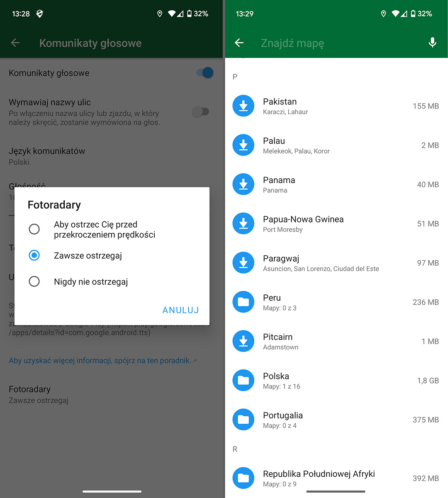Open Polska folder with 16 maps
448x498 pixels.
(x=243, y=381)
